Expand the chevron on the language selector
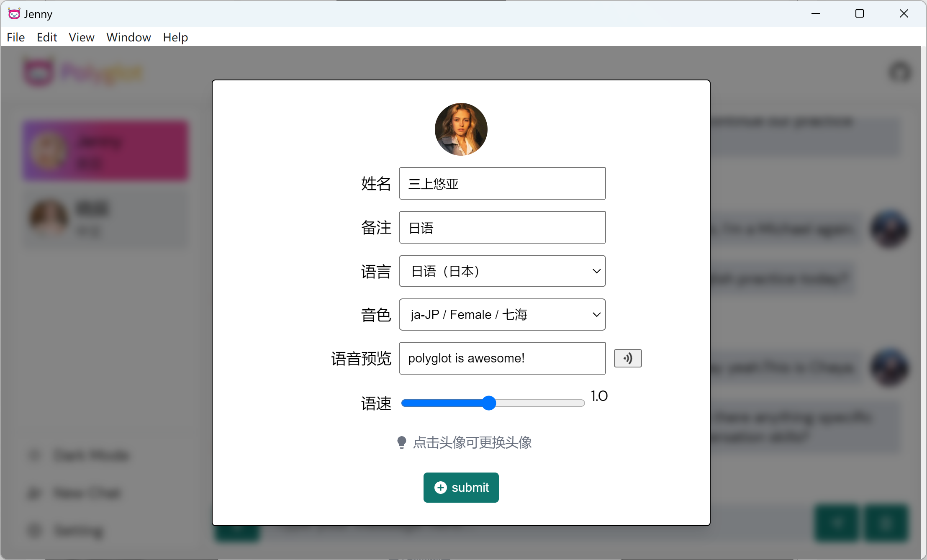The height and width of the screenshot is (560, 927). [x=596, y=271]
